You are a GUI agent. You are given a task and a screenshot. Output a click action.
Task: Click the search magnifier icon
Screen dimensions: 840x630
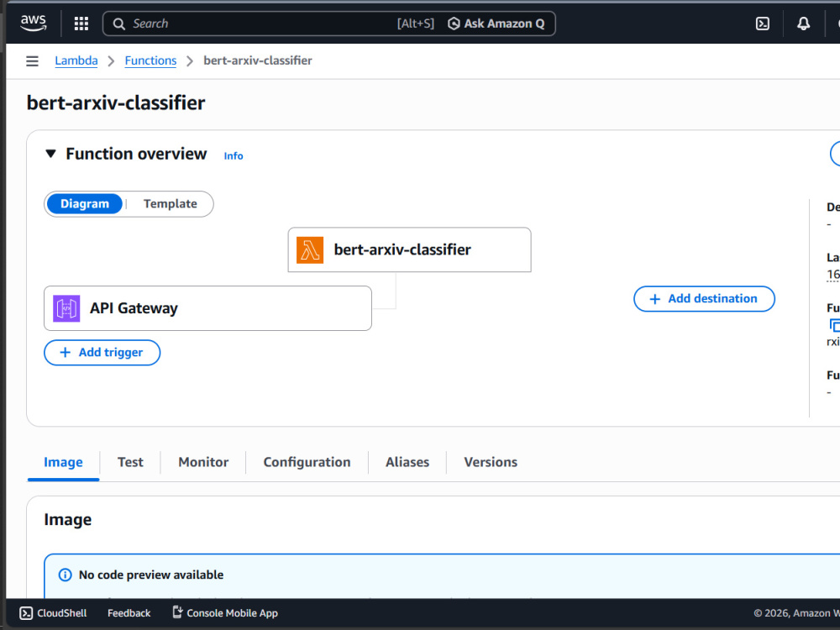coord(119,24)
